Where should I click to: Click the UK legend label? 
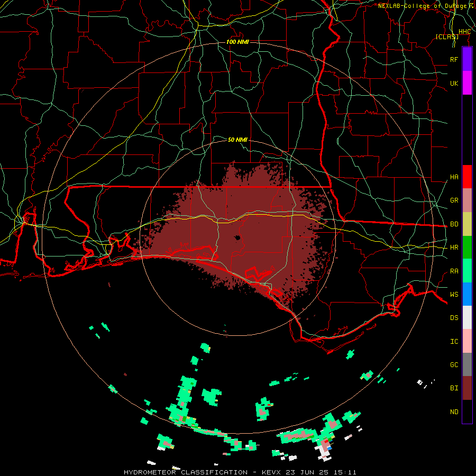point(454,83)
